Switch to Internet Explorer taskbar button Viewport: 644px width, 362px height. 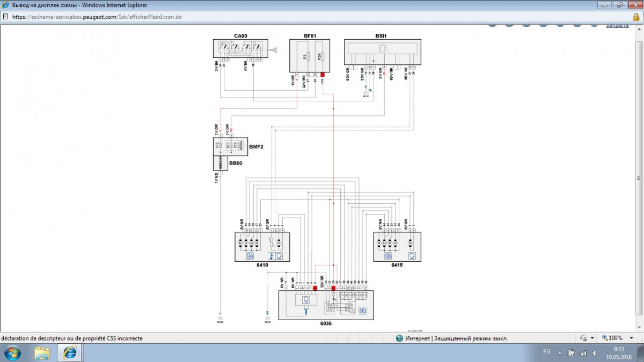[70, 352]
